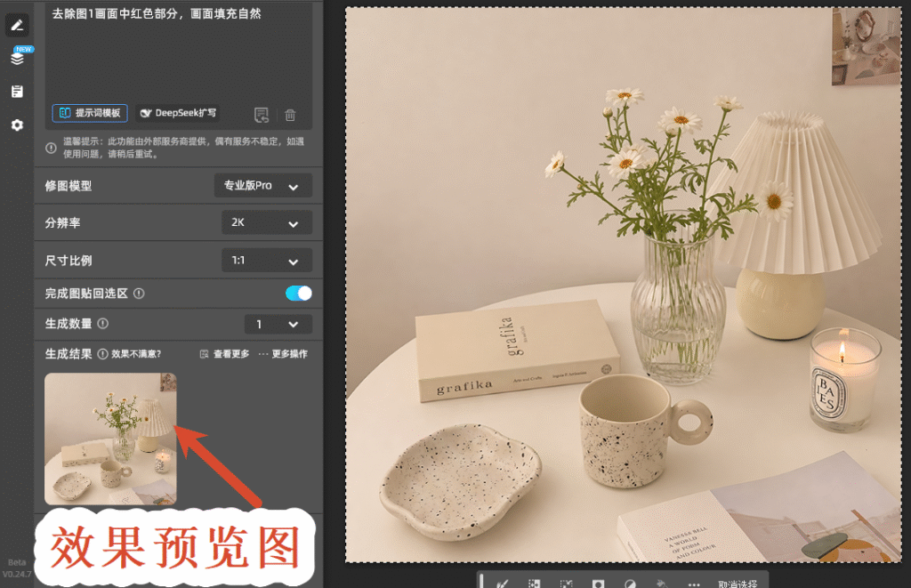911x588 pixels.
Task: Click the info icon beside 温馨提示
Action: click(x=51, y=148)
